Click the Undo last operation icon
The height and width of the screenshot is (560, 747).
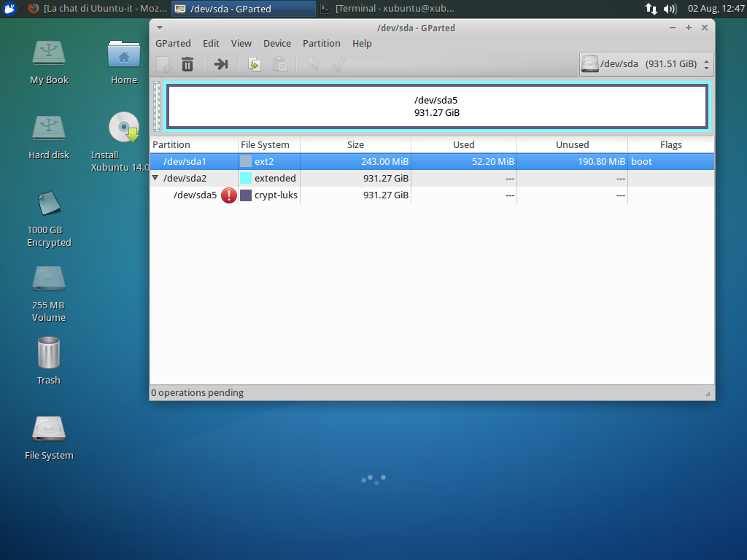coord(312,64)
